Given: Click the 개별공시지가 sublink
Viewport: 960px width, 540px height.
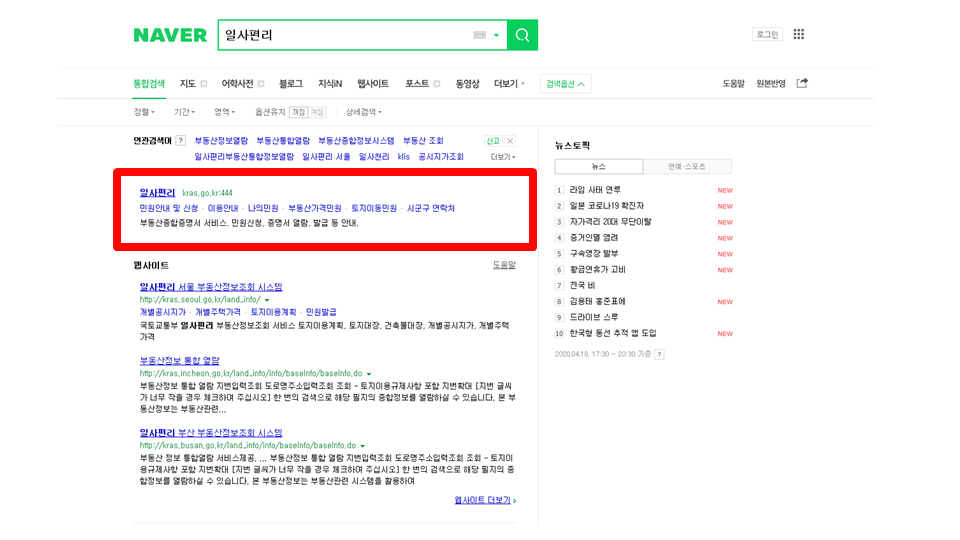Looking at the screenshot, I should point(162,312).
